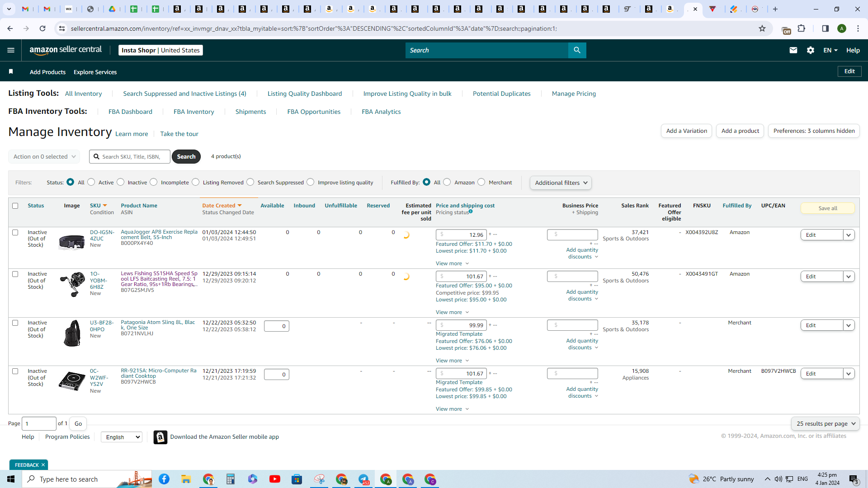Viewport: 868px width, 488px height.
Task: Open Calculator from taskbar
Action: pos(231,479)
